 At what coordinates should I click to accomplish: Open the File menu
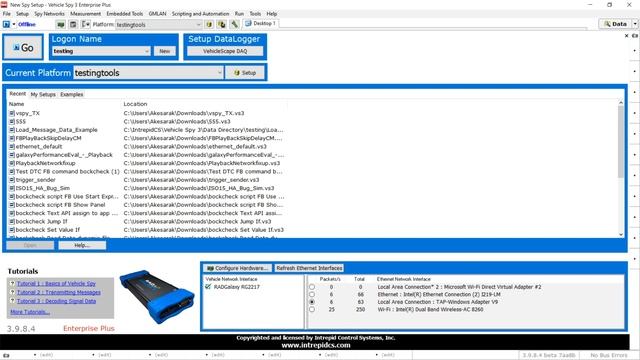[x=7, y=13]
